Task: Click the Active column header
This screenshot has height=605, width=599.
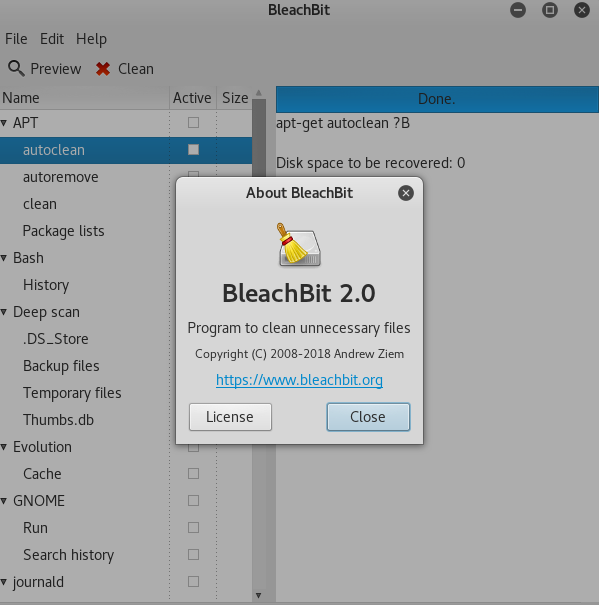Action: pyautogui.click(x=193, y=98)
